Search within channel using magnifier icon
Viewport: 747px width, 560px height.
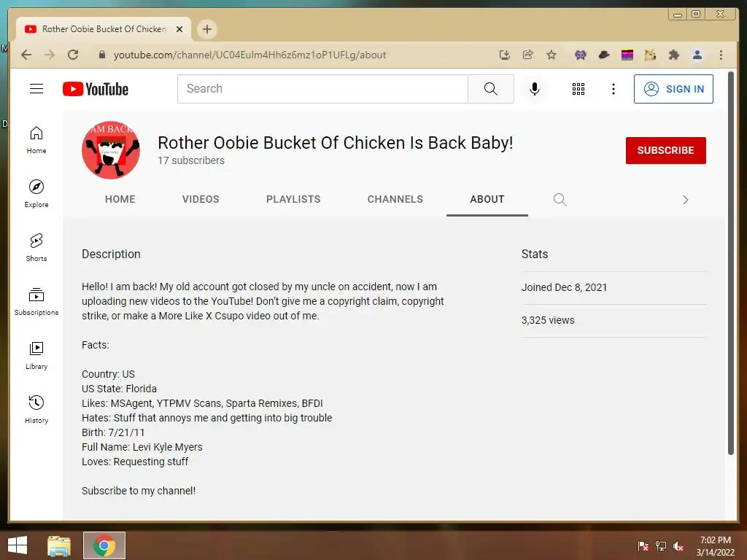tap(560, 200)
